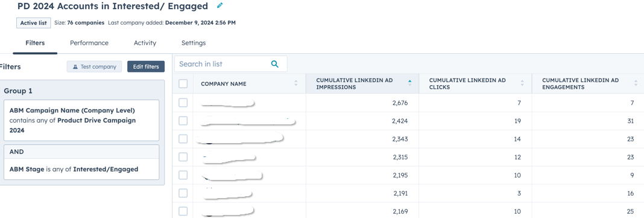Click the Cumulative LinkedIn Ad Engagements header text
Image resolution: width=644 pixels, height=218 pixels.
click(580, 83)
